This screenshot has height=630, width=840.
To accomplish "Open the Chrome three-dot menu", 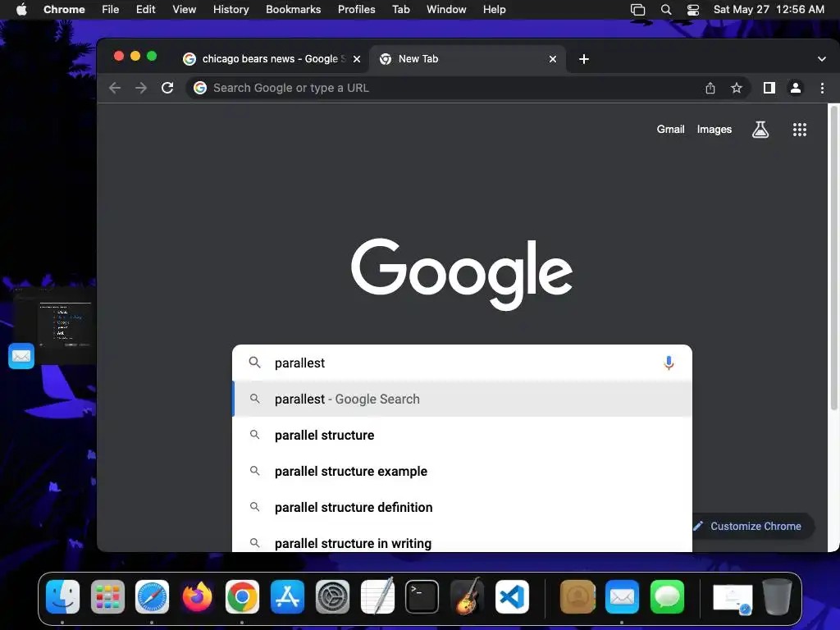I will [822, 88].
